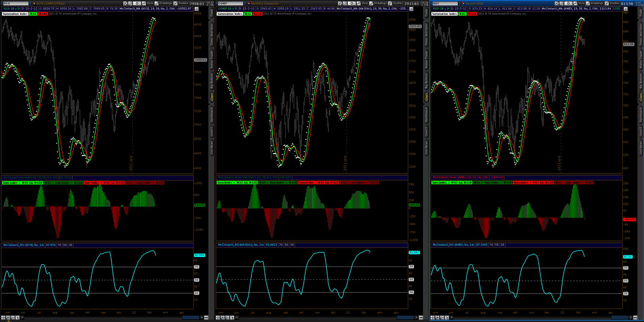Open the NYA symbol dropdown arrow
The image size is (644, 322).
pos(30,3)
